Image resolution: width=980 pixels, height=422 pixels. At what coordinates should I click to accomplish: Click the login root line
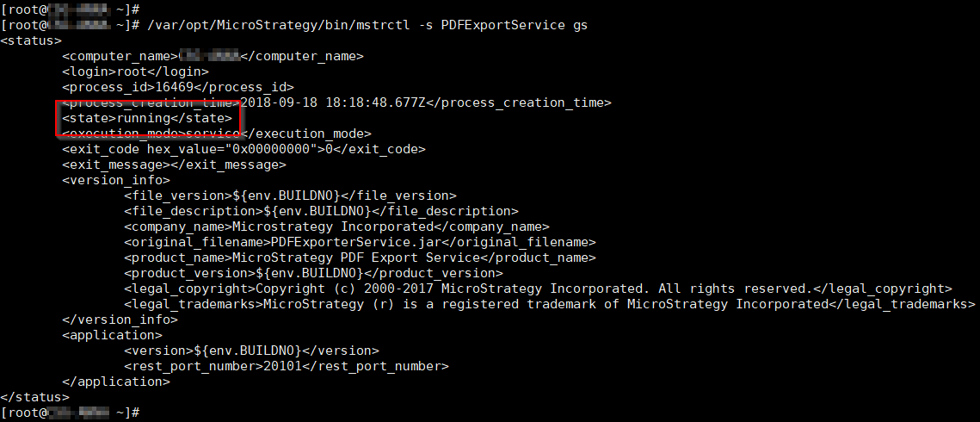click(x=135, y=71)
